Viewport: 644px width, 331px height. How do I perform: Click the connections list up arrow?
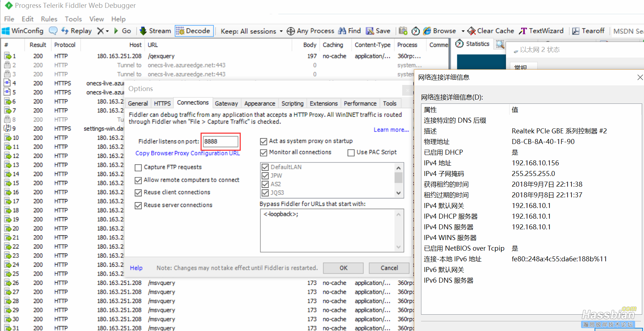pos(399,168)
